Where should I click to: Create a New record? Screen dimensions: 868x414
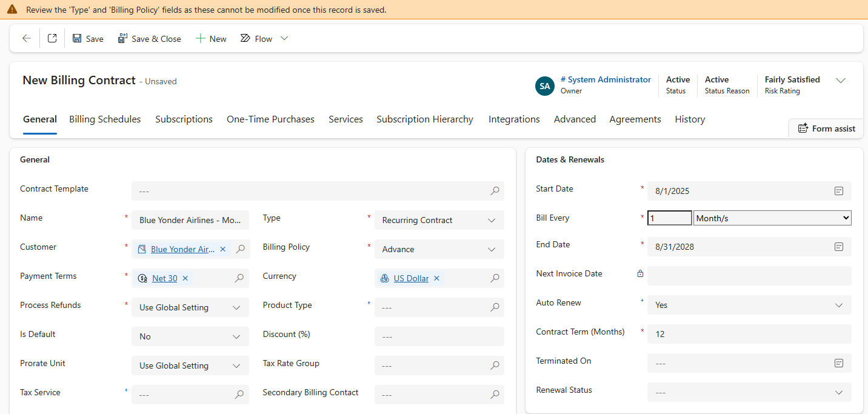coord(211,38)
